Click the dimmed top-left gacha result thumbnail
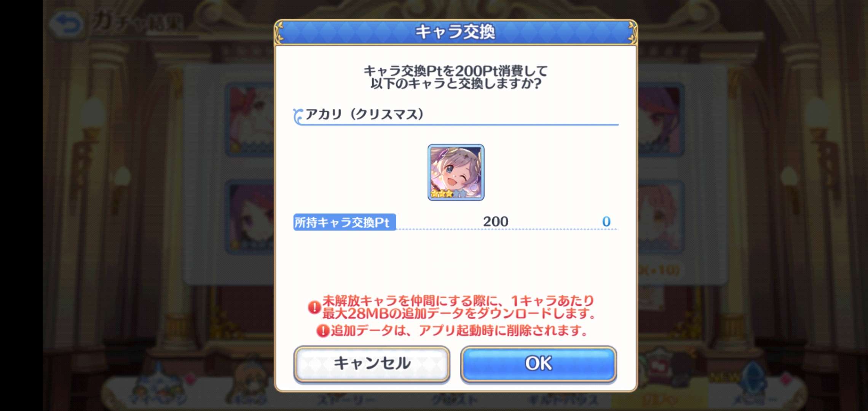This screenshot has width=868, height=411. tap(251, 120)
